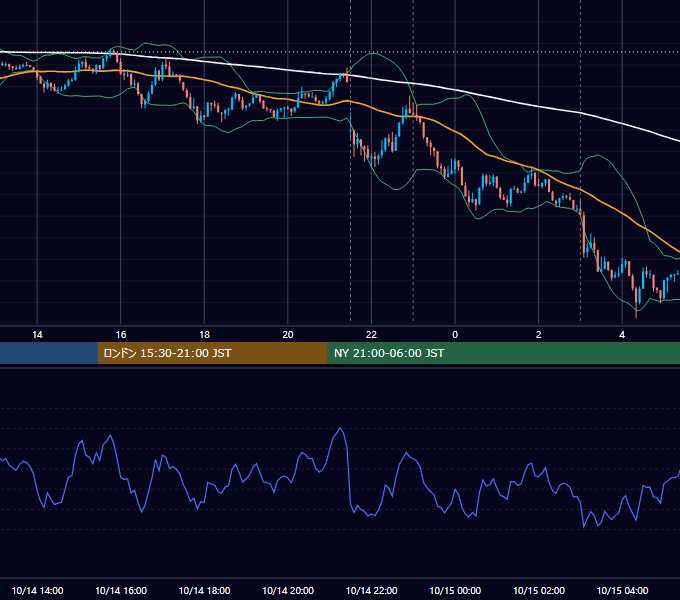Click the 10/14 14:00 date label
This screenshot has height=600, width=680.
[x=37, y=590]
